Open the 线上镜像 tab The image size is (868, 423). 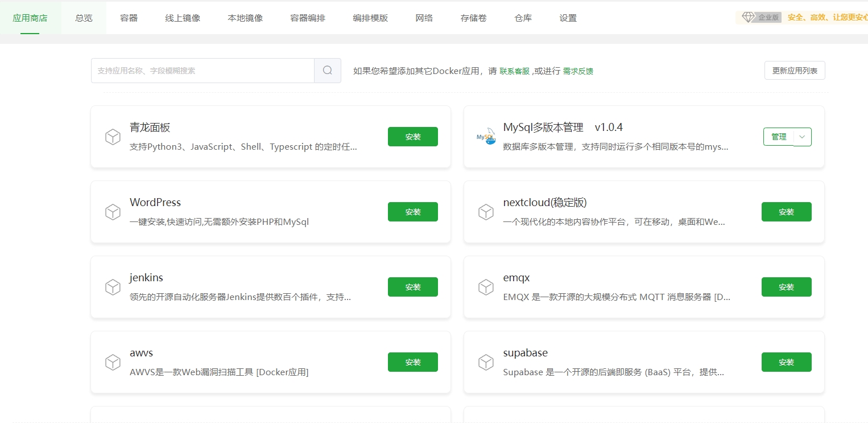(183, 18)
